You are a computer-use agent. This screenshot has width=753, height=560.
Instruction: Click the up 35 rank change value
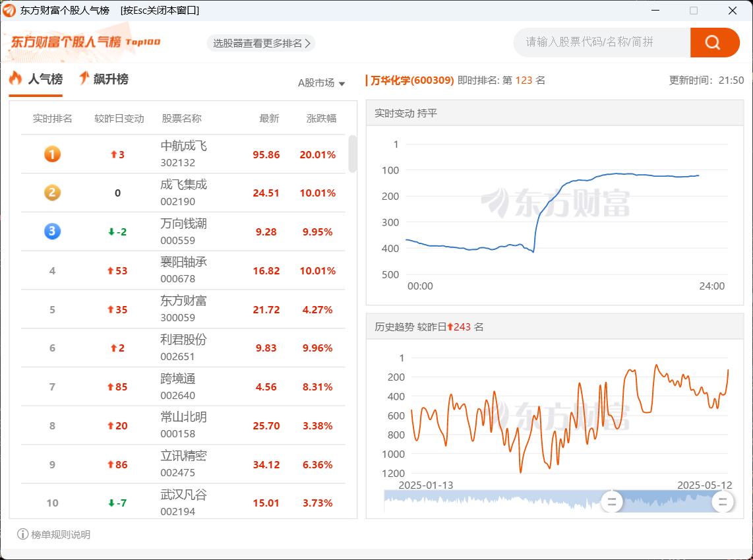[x=117, y=310]
